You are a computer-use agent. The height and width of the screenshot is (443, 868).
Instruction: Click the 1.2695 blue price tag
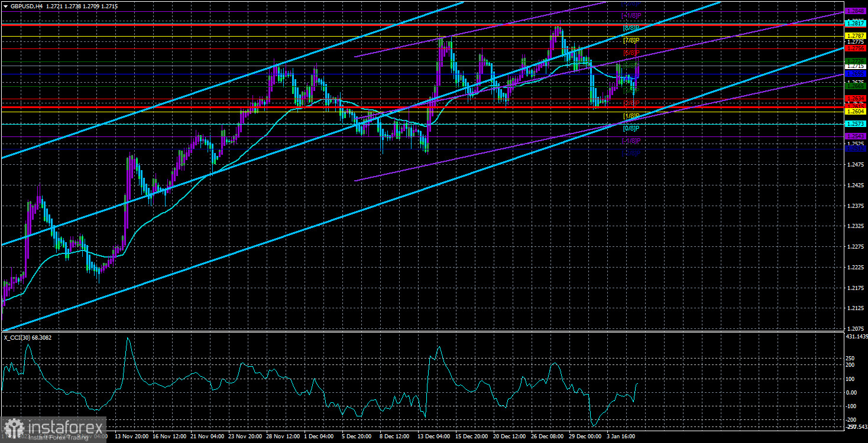tap(856, 74)
